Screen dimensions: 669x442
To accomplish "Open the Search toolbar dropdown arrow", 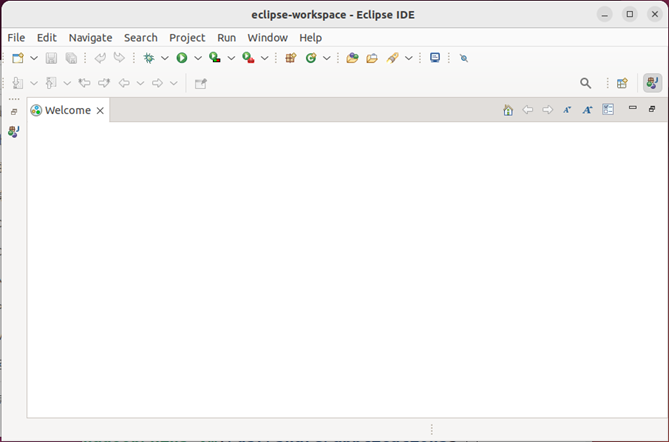I will [x=409, y=58].
